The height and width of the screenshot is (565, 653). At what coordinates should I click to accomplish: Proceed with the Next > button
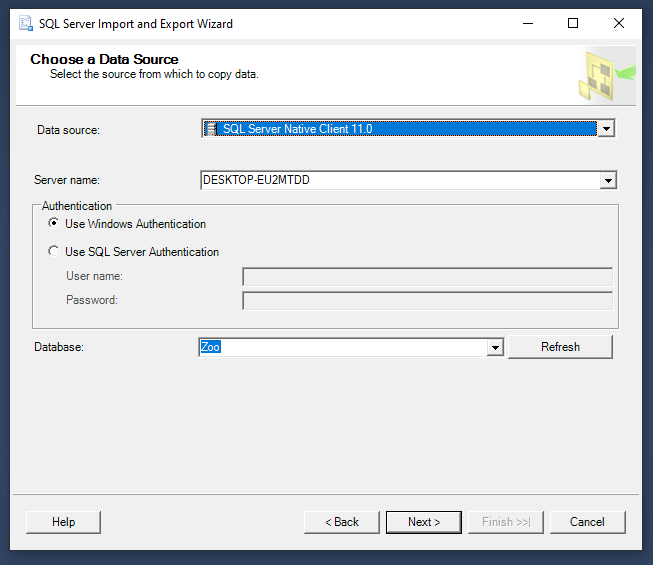(x=424, y=522)
